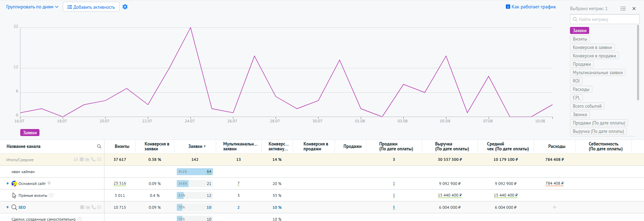Image resolution: width=644 pixels, height=221 pixels.
Task: Click the plus icon in SEO Расходы cell
Action: click(x=555, y=207)
